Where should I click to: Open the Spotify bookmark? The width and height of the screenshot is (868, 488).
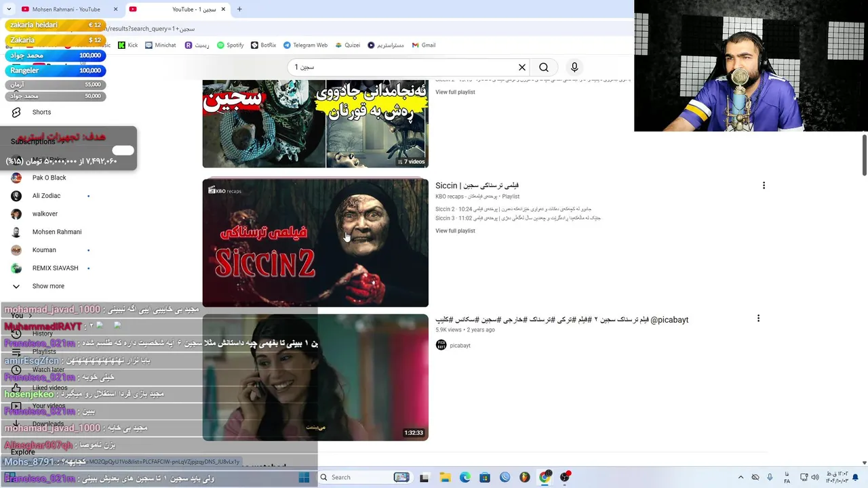tap(230, 45)
